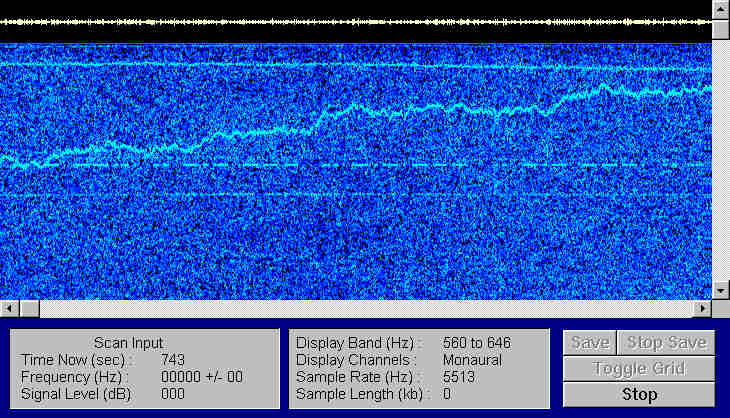Image resolution: width=730 pixels, height=418 pixels.
Task: Click the Toggle Grid button
Action: pyautogui.click(x=639, y=369)
